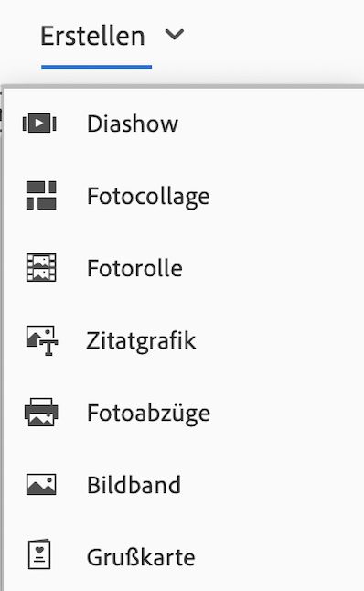Click the Fotocollage grid layout icon

pos(41,195)
